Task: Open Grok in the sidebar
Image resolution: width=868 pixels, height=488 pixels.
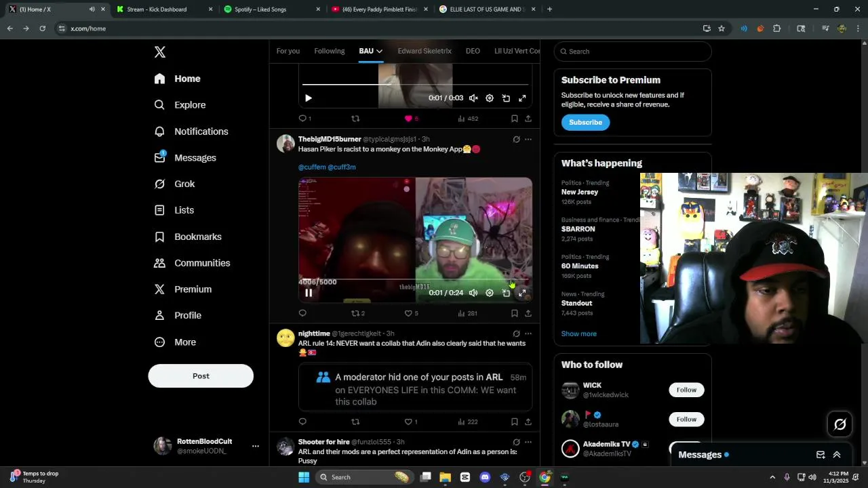Action: [x=174, y=184]
